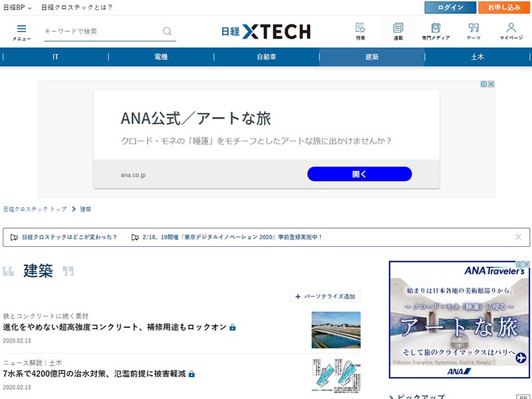The height and width of the screenshot is (399, 532).
Task: Click the search magnifier icon
Action: point(168,31)
